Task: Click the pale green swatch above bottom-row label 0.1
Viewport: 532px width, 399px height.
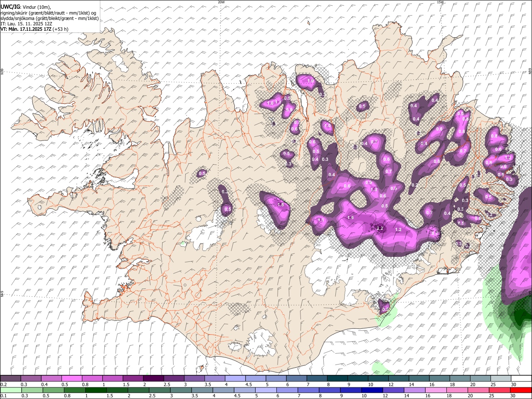Action: [x=10, y=390]
